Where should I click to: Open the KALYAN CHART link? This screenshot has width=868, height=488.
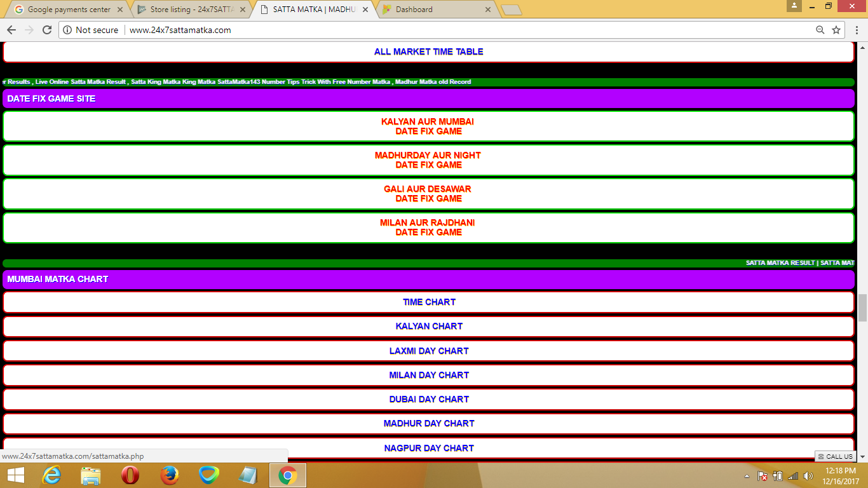428,327
